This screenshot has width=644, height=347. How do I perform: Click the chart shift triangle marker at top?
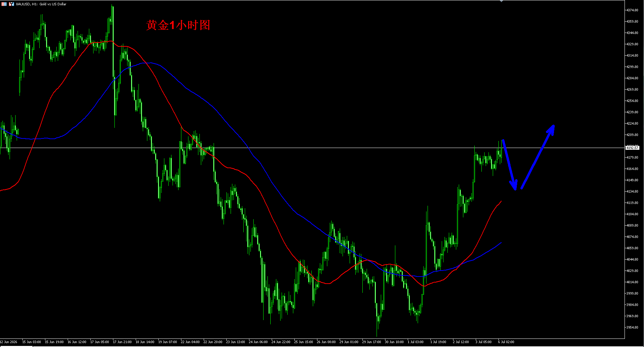click(x=501, y=1)
